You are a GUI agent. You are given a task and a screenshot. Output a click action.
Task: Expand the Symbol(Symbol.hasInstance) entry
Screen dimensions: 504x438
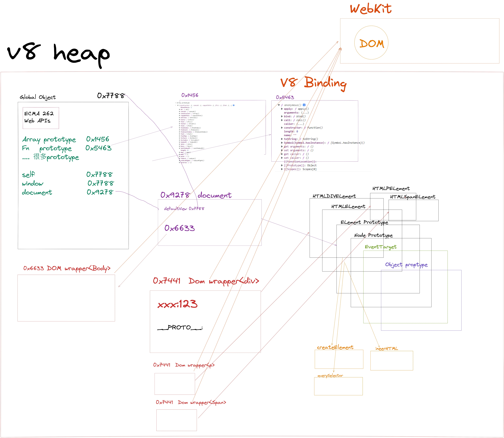(282, 143)
